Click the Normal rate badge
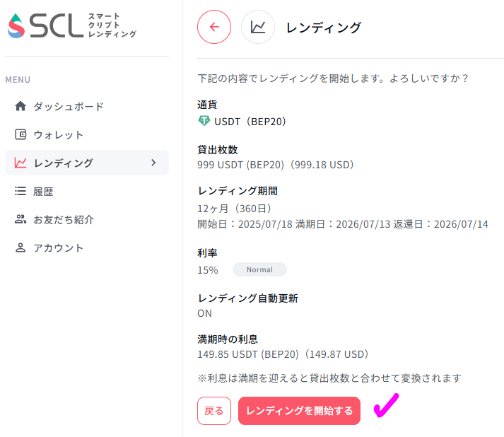The width and height of the screenshot is (504, 437). coord(259,269)
